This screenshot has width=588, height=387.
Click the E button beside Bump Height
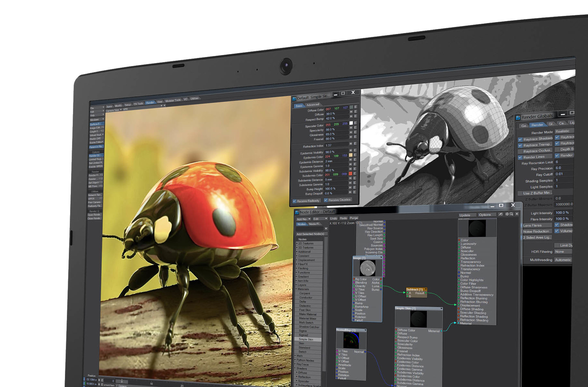coord(354,188)
